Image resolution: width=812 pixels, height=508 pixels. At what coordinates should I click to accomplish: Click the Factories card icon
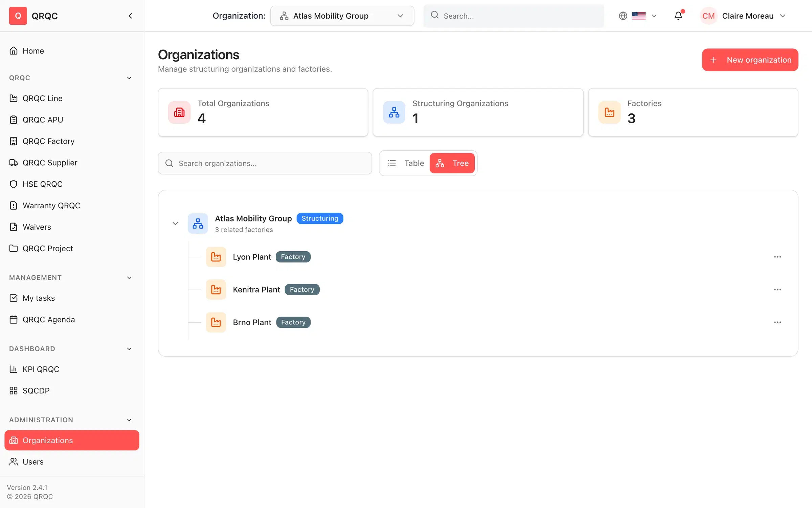(609, 112)
